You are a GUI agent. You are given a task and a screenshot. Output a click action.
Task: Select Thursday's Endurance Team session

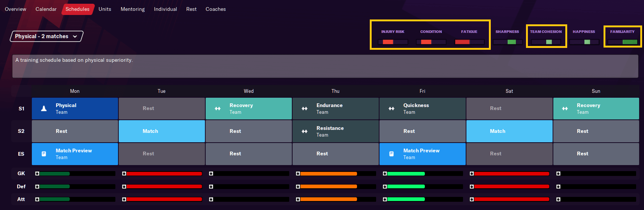coord(336,109)
